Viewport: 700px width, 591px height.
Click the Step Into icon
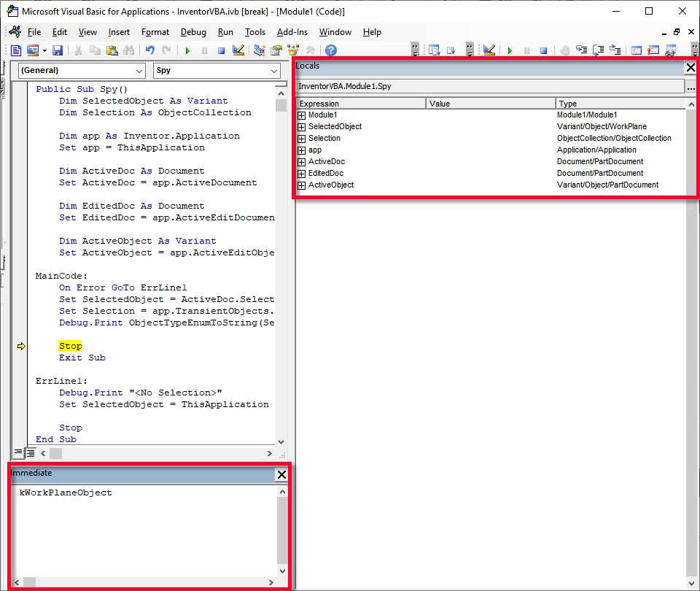582,50
